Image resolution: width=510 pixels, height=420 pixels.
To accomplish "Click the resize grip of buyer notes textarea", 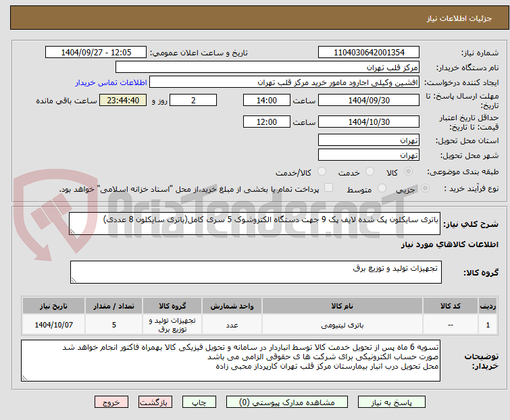I will [24, 377].
